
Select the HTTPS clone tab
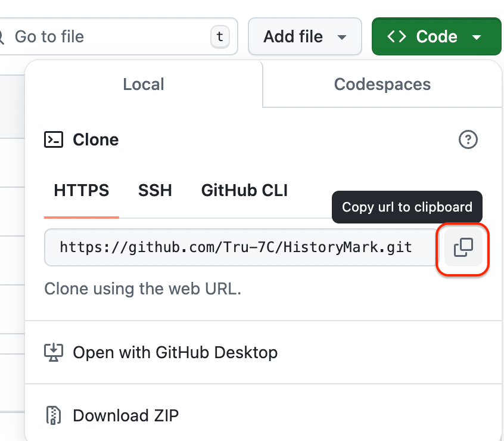82,191
